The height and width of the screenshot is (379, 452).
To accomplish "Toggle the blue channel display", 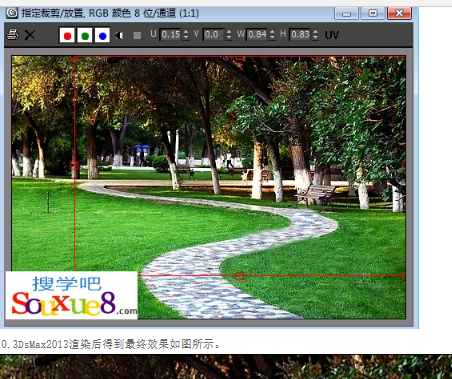I will click(x=102, y=35).
